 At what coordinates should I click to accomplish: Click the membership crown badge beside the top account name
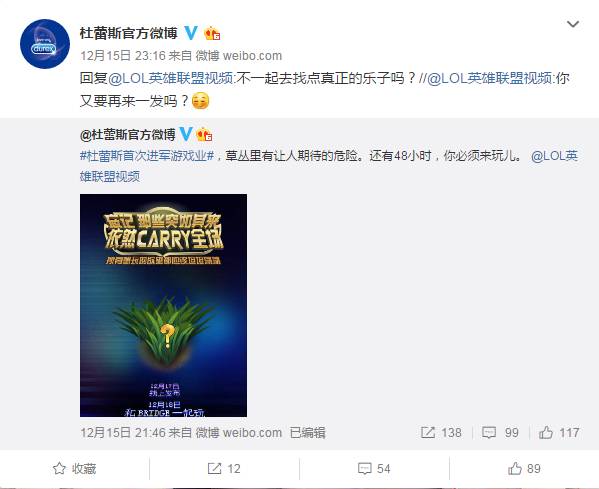(x=212, y=34)
